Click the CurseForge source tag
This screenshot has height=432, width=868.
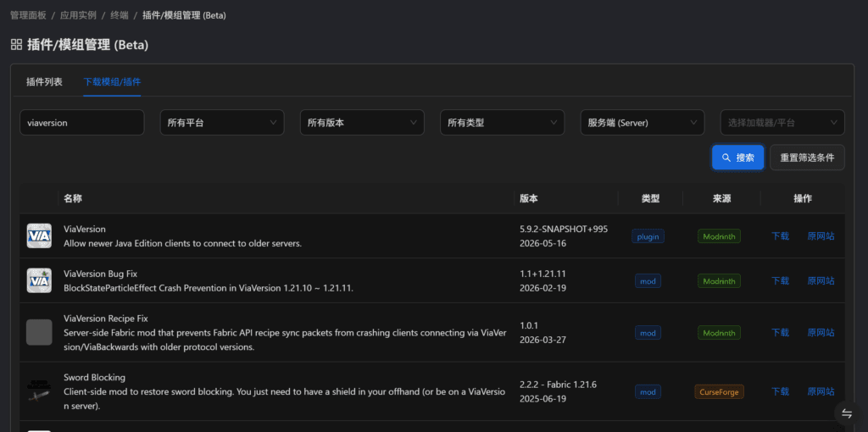pos(719,392)
